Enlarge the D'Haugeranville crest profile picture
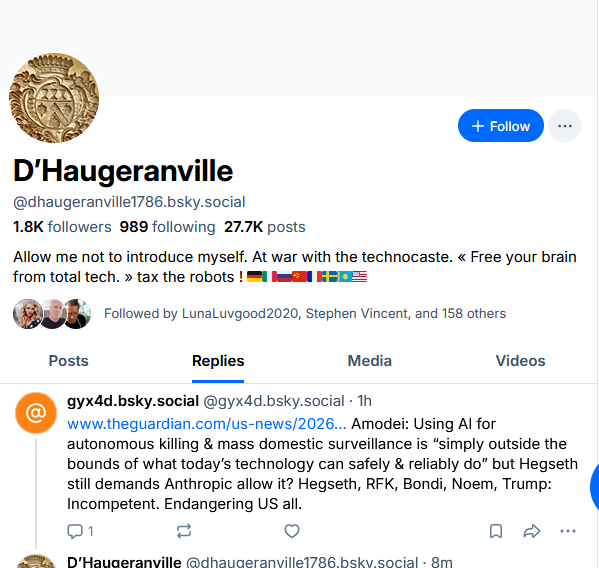The width and height of the screenshot is (599, 568). click(x=54, y=98)
